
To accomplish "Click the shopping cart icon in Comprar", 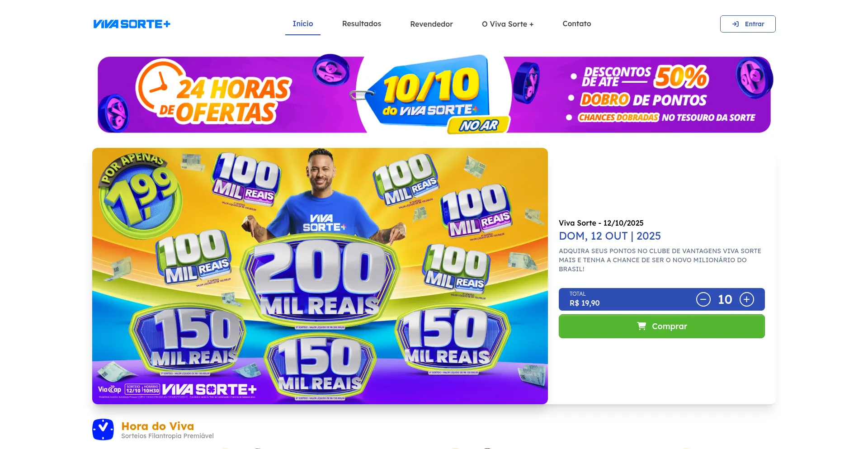I will [x=642, y=326].
